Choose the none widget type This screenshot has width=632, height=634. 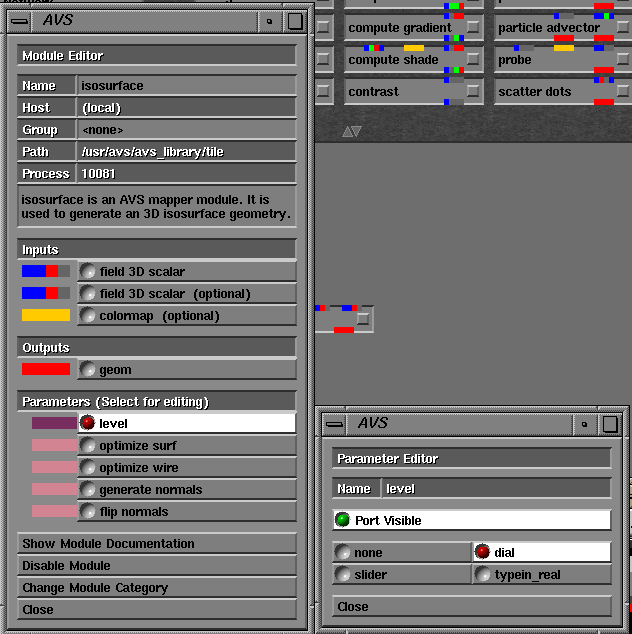coord(402,552)
